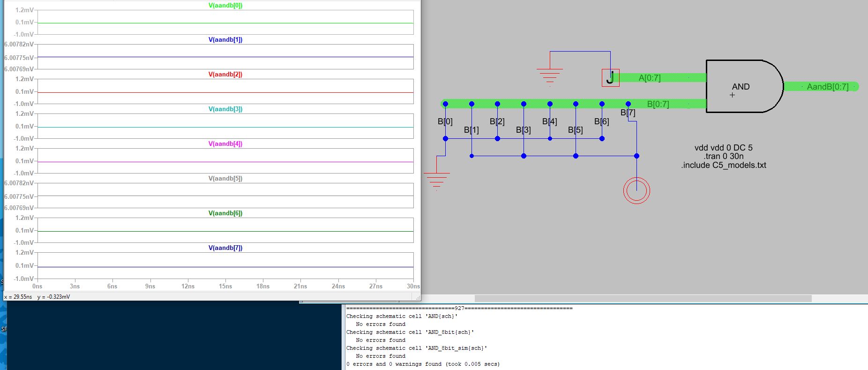
Task: Click the B[7] wire label
Action: [x=628, y=113]
